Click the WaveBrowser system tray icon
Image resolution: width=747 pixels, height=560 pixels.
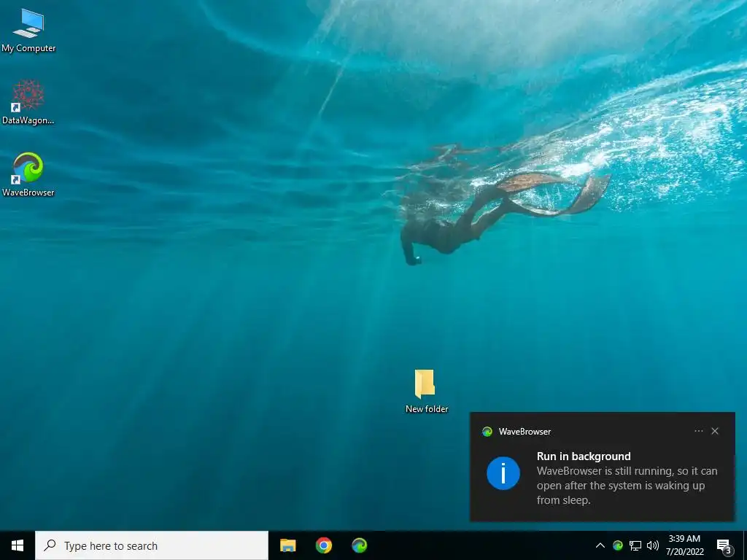pos(618,545)
